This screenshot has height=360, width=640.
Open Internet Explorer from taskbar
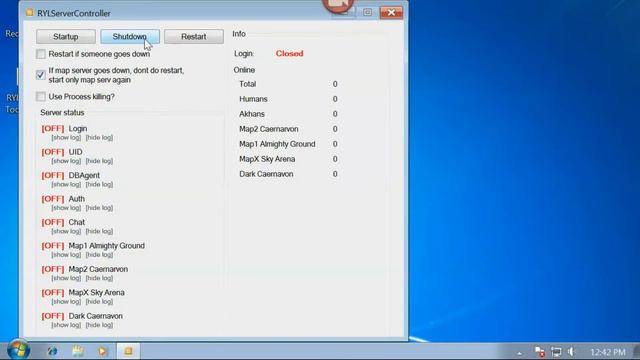[52, 351]
